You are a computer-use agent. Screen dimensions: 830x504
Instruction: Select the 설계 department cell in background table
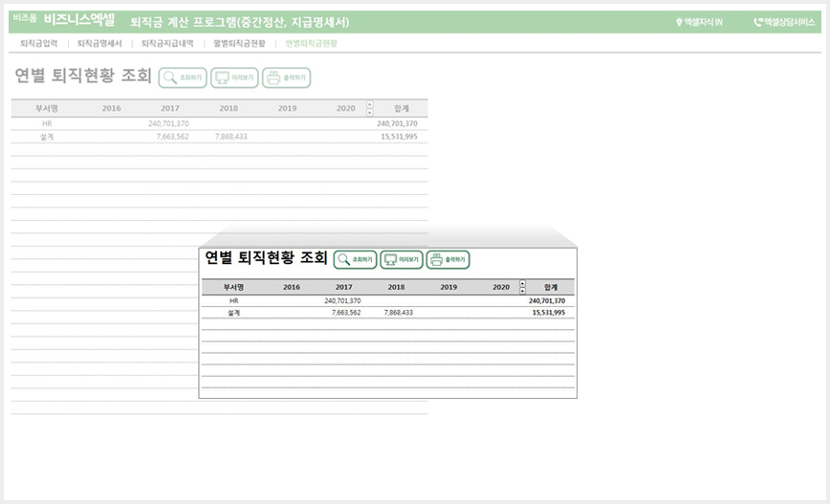pos(47,137)
